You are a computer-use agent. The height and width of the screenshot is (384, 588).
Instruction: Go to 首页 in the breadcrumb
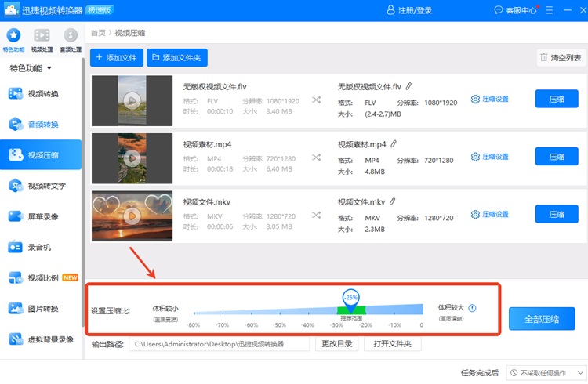[x=98, y=33]
